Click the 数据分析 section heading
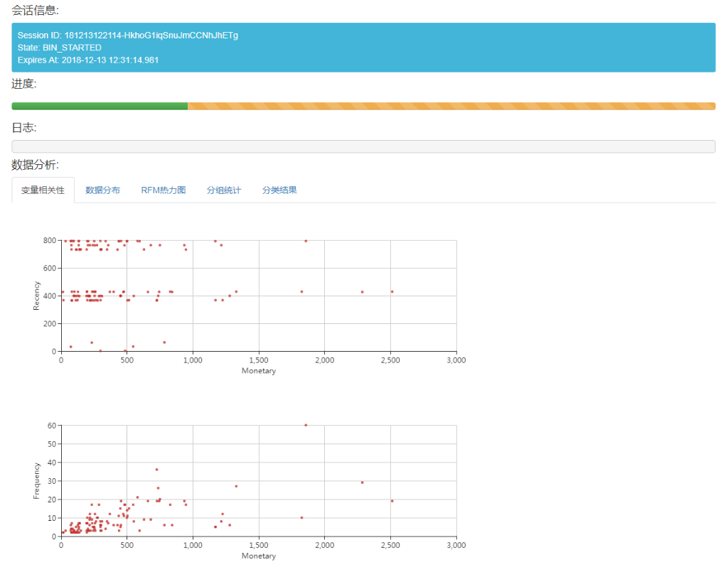The width and height of the screenshot is (728, 572). coord(35,165)
